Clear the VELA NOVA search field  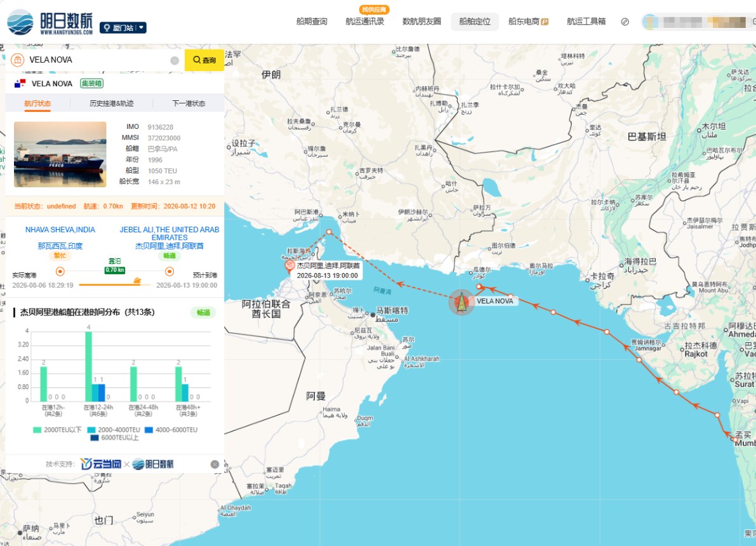[x=175, y=60]
